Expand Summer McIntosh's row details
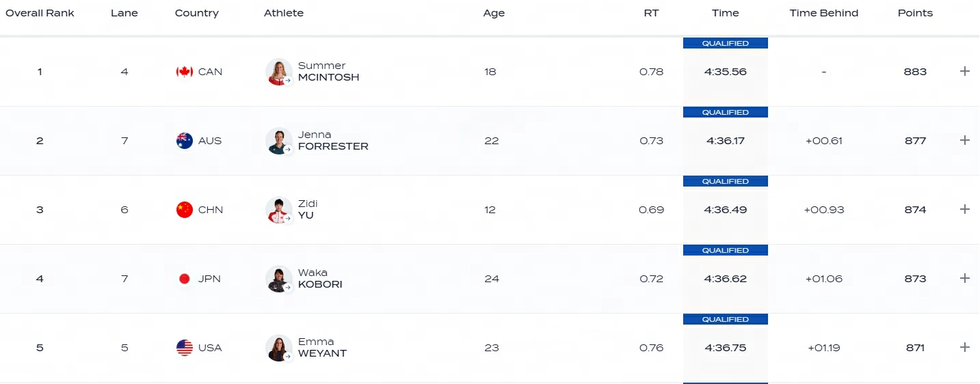This screenshot has width=980, height=384. tap(965, 71)
